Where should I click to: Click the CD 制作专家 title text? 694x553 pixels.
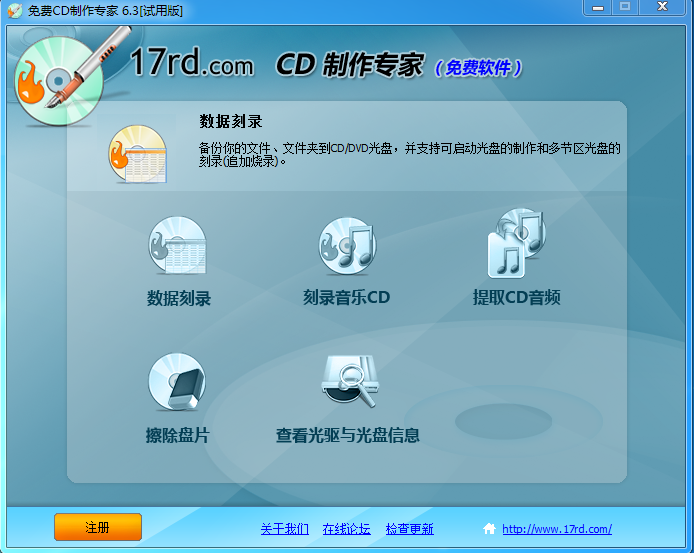click(350, 65)
